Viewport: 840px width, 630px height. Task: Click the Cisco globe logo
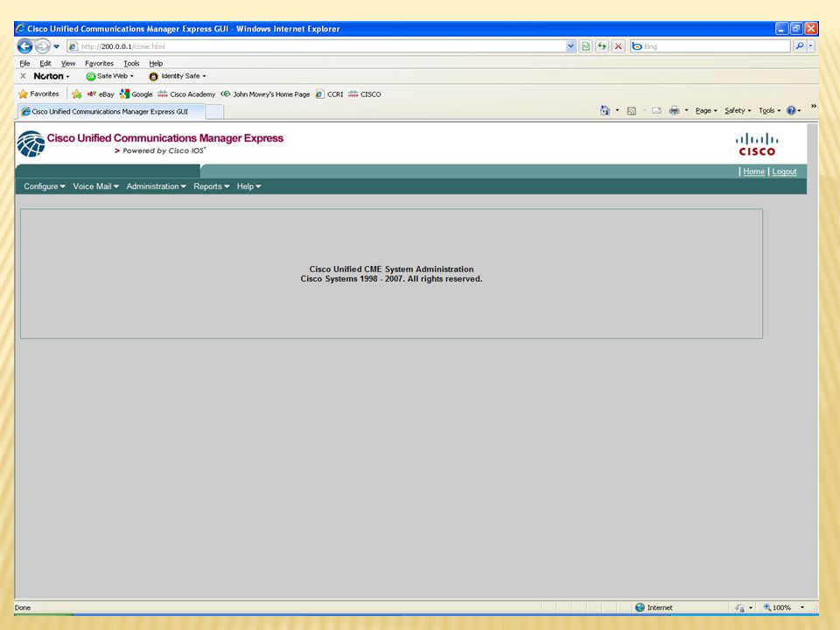pyautogui.click(x=31, y=143)
